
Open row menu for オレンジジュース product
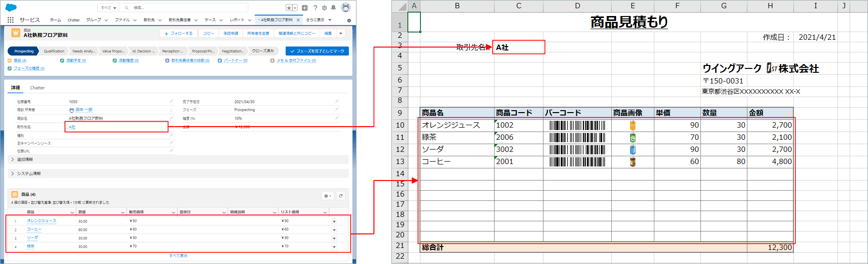tap(334, 221)
